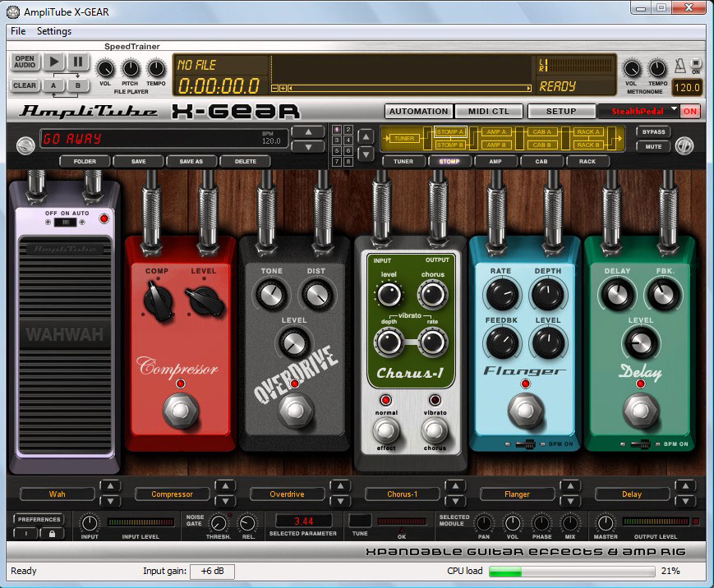Open the StealthPedal dropdown arrow
The image size is (714, 588).
(674, 109)
